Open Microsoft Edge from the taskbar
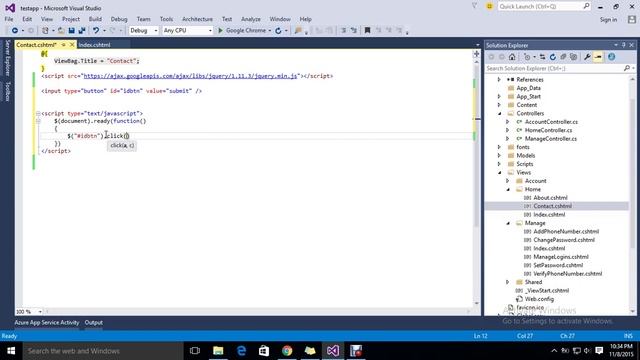 tap(241, 351)
